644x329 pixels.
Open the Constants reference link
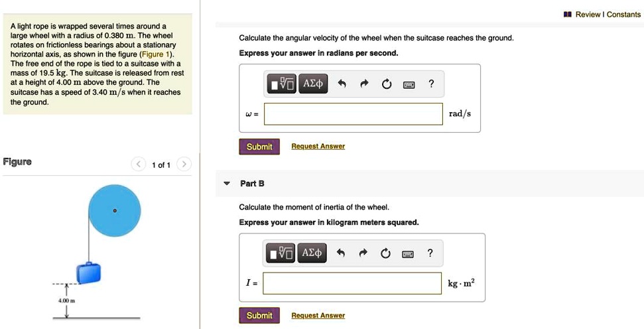[623, 15]
